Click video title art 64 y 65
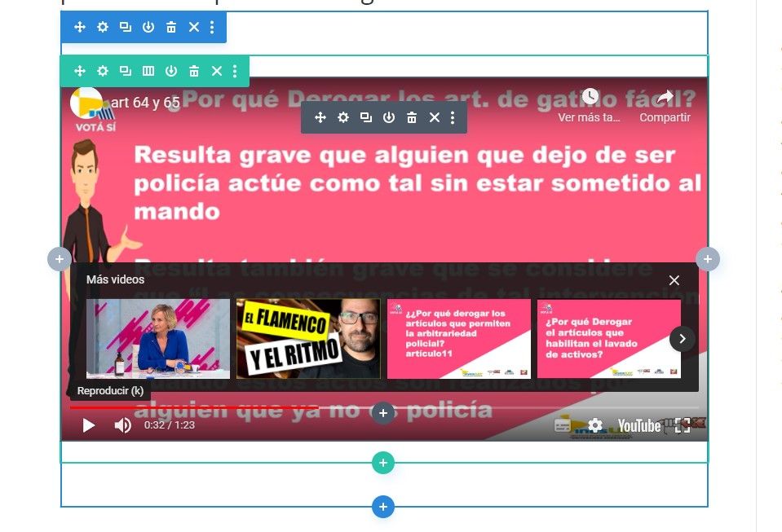Viewport: 782px width, 532px height. click(145, 103)
